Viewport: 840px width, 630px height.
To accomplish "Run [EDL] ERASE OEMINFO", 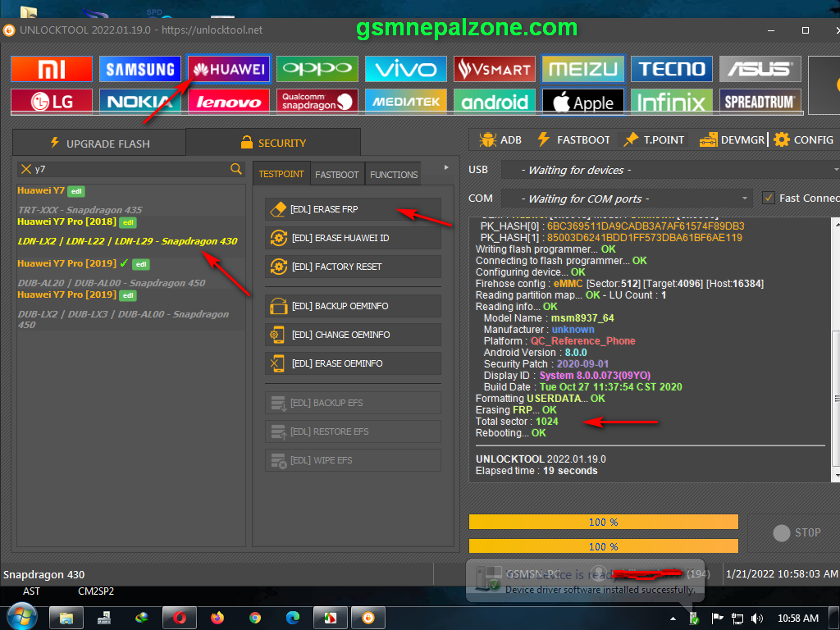I will (x=353, y=363).
